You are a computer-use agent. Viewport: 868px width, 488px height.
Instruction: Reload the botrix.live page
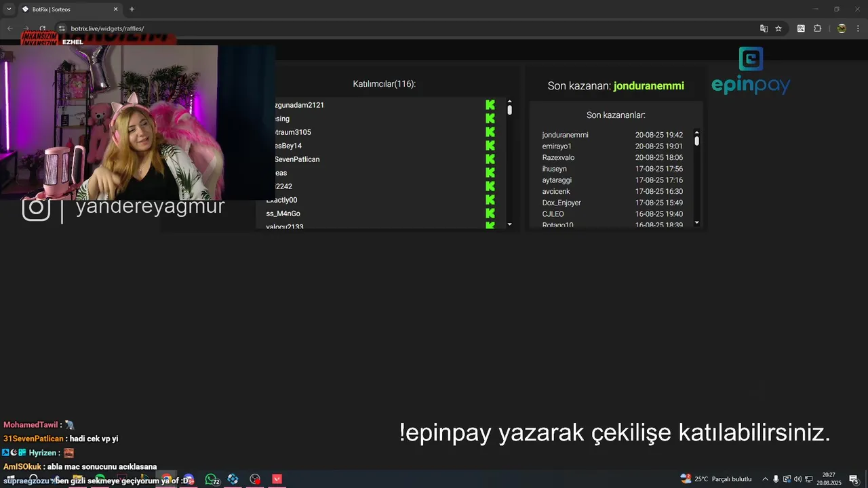[x=42, y=28]
